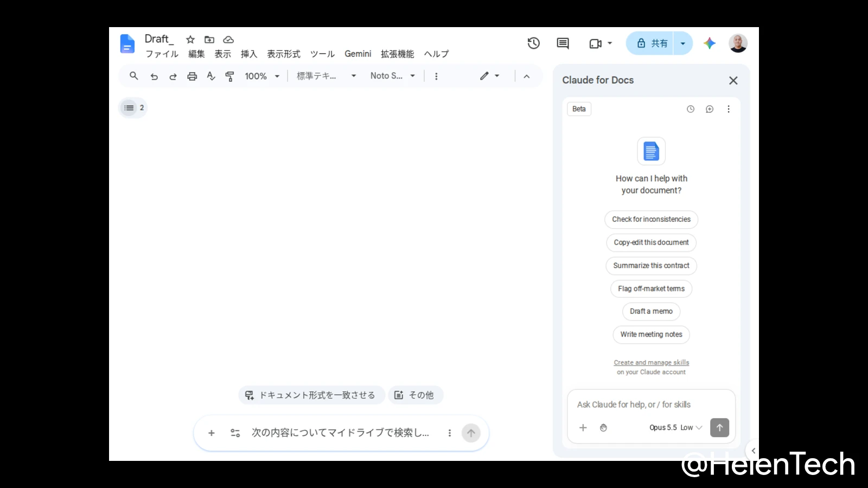Choose Flag off-market terms suggestion
868x488 pixels.
click(x=651, y=289)
